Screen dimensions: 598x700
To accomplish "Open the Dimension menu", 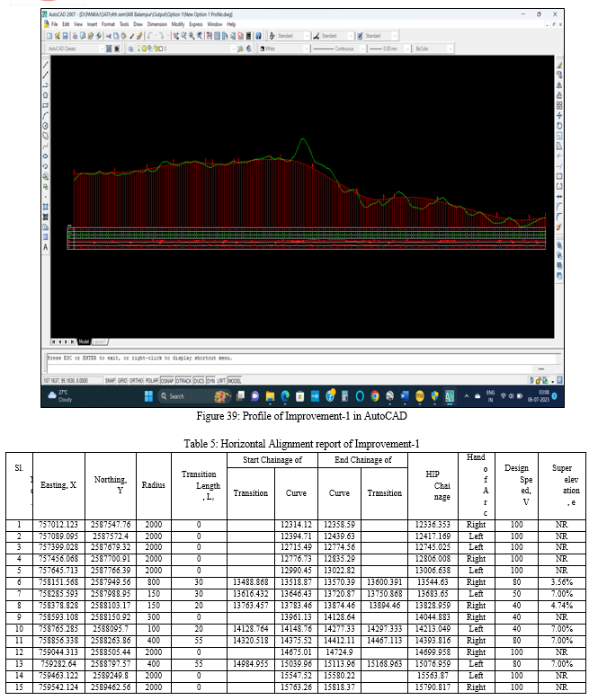I will click(157, 24).
